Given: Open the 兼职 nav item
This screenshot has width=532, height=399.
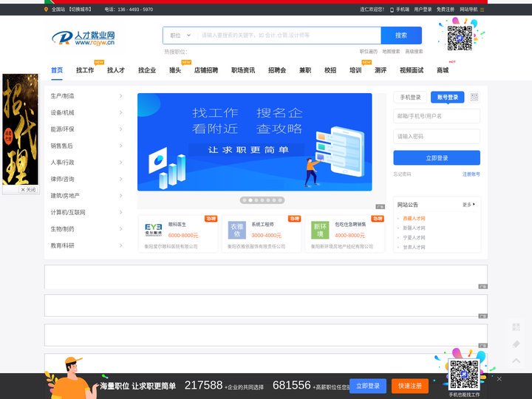Looking at the screenshot, I should 305,70.
